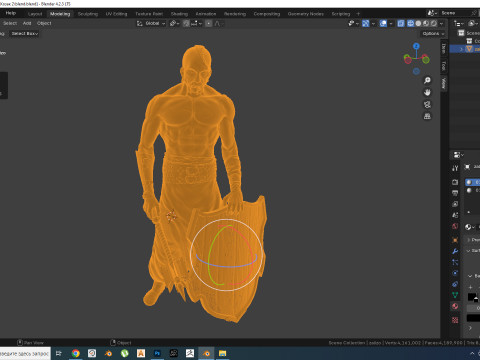Open the overlays settings dropdown arrow
Viewport: 480px width, 360px height.
pos(391,23)
